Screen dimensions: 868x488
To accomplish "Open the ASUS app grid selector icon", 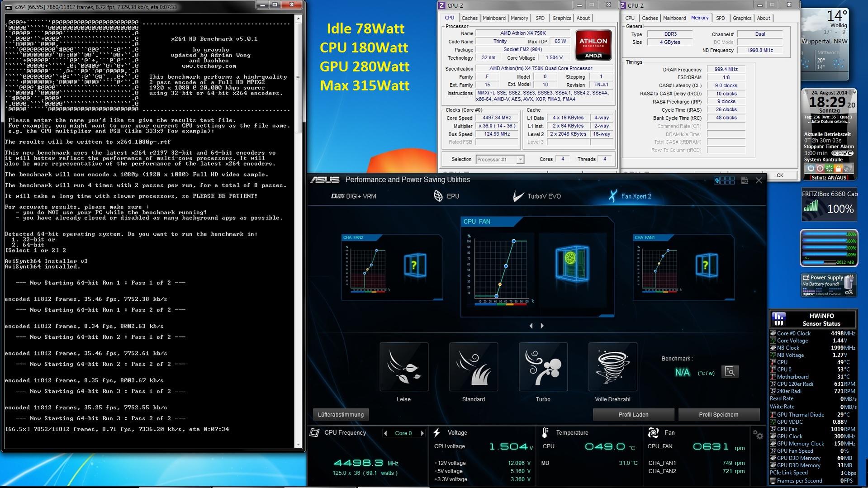I will (x=724, y=180).
